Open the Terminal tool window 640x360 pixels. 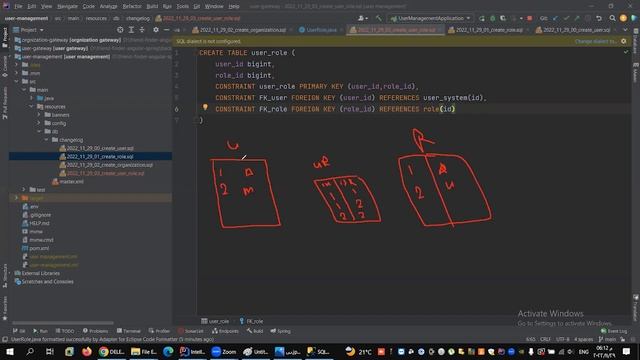coord(128,331)
